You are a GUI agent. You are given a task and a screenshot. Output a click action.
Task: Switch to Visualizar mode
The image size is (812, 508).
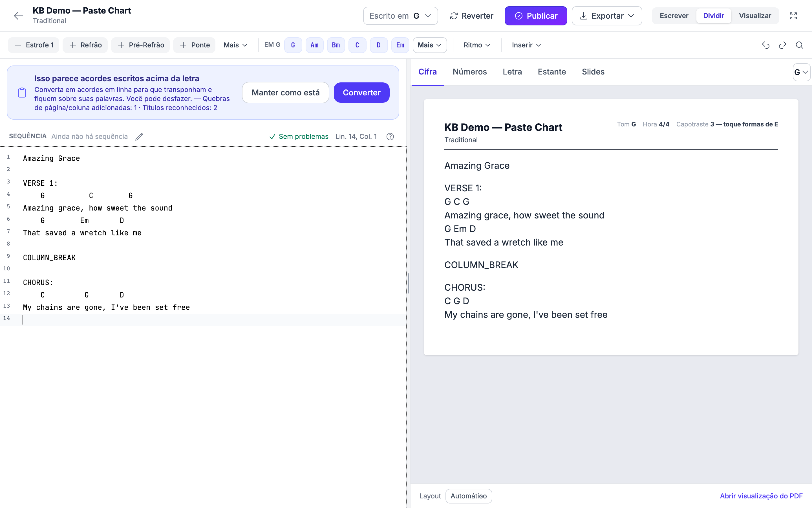click(x=755, y=16)
